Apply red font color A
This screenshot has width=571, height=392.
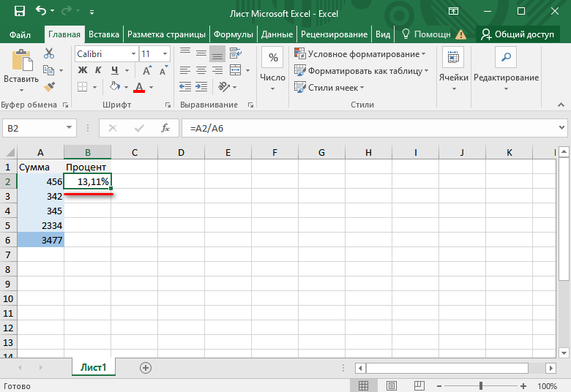coord(139,87)
